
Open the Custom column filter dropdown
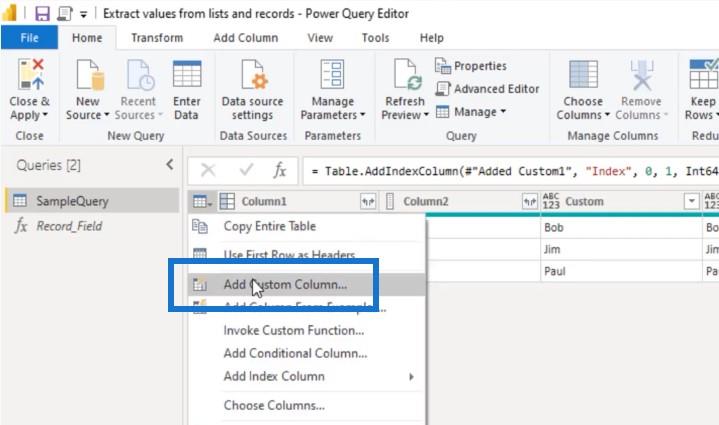click(x=691, y=201)
